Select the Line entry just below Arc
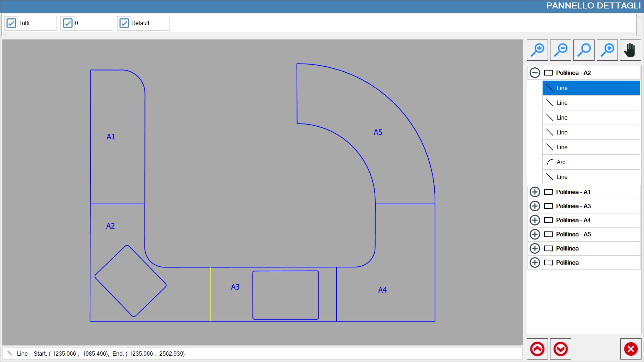Screen dimensions: 644x362 591,177
